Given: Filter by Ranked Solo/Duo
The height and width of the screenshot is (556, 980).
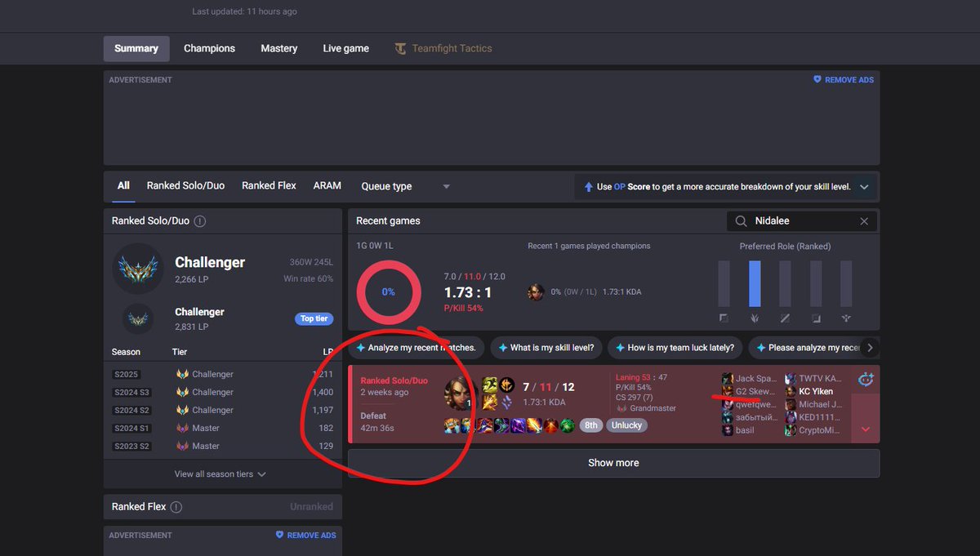Looking at the screenshot, I should pos(185,185).
